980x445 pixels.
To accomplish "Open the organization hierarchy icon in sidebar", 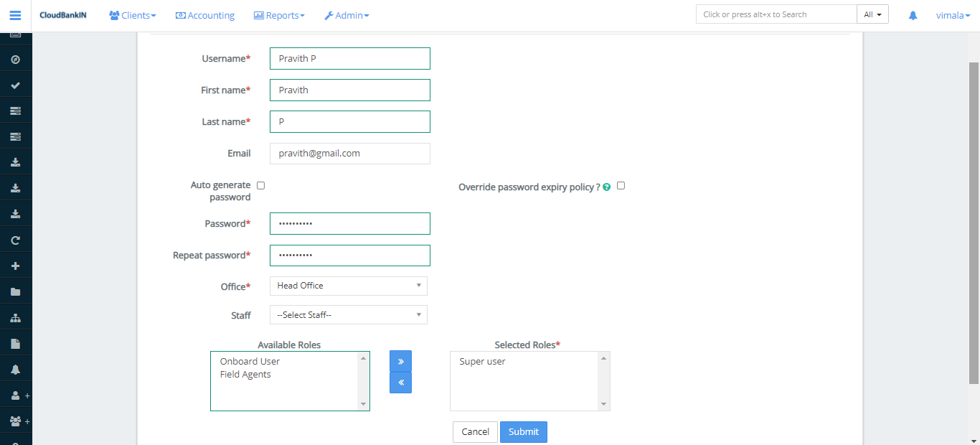I will pos(15,316).
